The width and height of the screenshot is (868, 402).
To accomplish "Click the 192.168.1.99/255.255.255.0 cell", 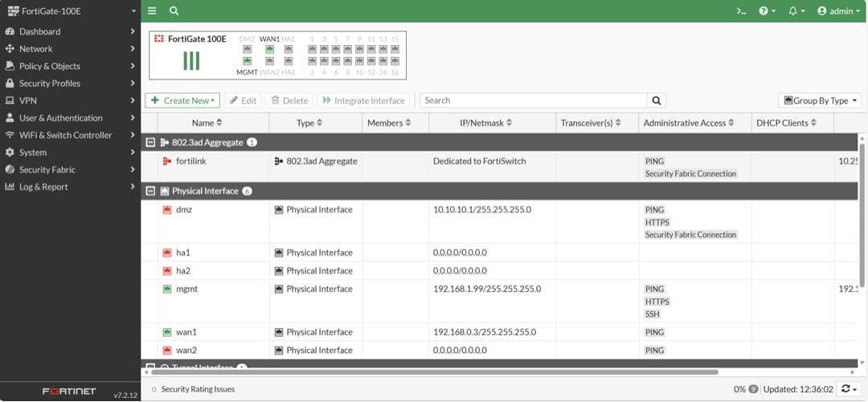I will pos(487,289).
